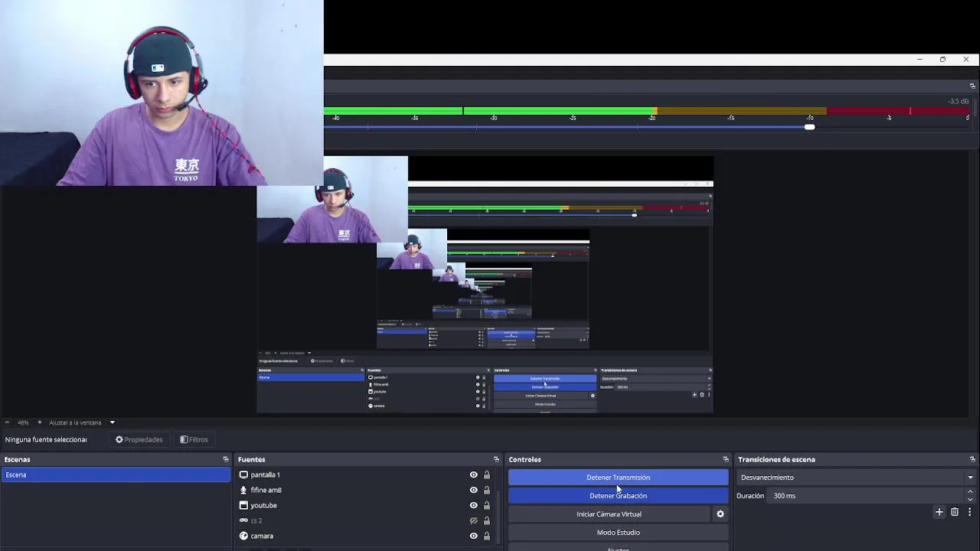
Task: Toggle lock on pantalla 1
Action: 486,474
